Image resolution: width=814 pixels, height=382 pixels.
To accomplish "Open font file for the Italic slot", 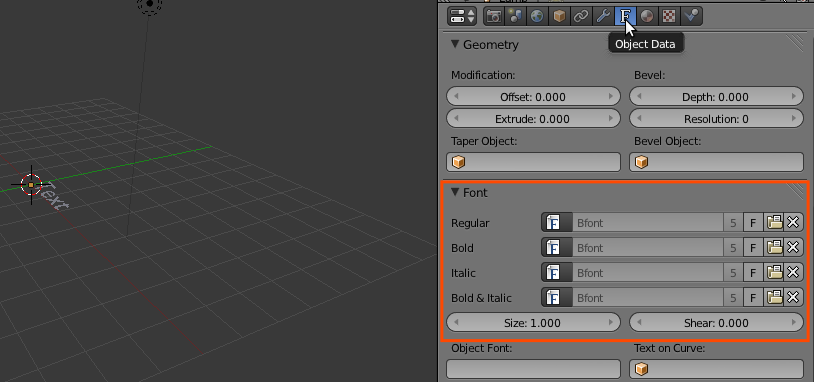I will 774,272.
